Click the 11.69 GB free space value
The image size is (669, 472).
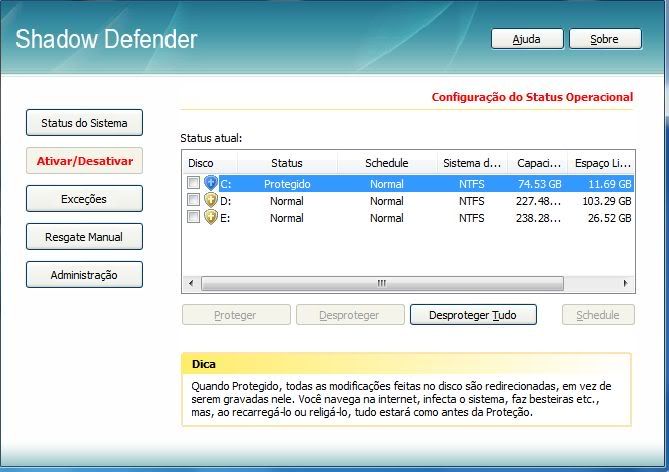click(610, 184)
